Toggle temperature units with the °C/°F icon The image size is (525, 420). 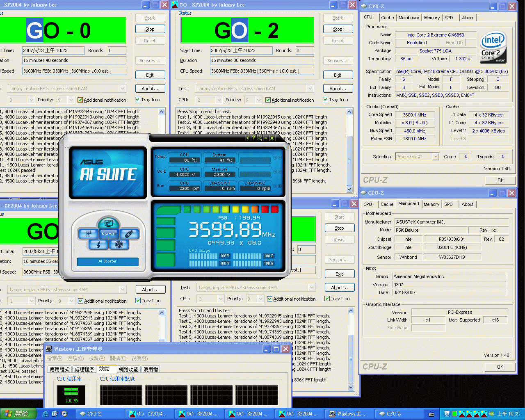(x=260, y=139)
